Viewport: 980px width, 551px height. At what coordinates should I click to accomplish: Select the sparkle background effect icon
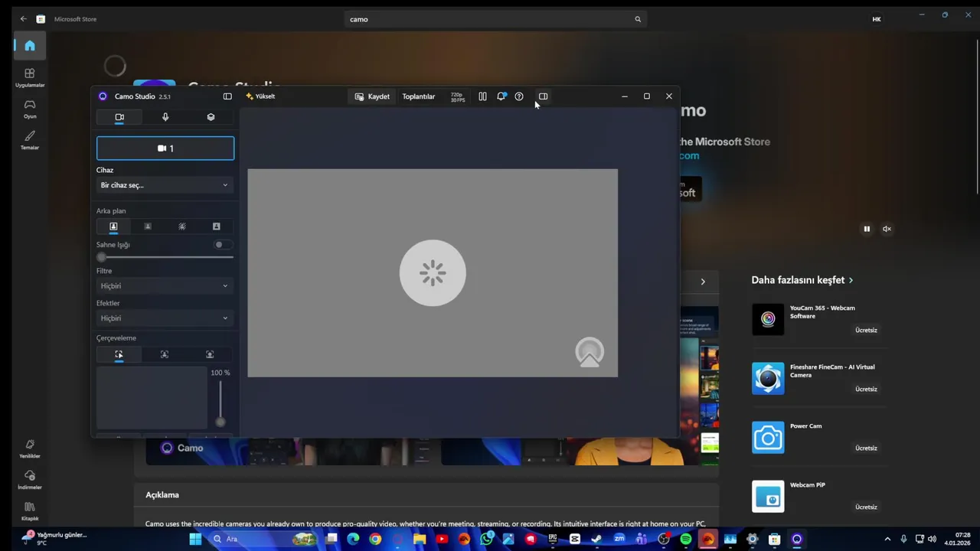[182, 227]
